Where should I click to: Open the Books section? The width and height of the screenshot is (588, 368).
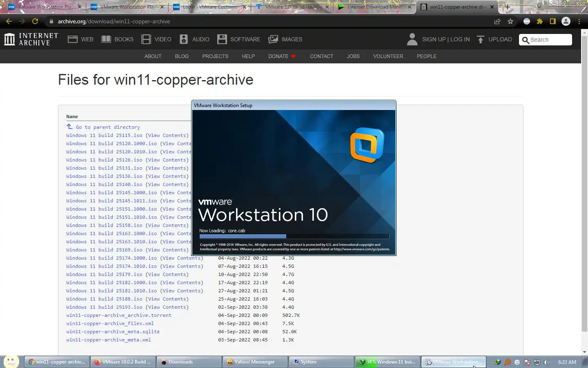pos(117,39)
